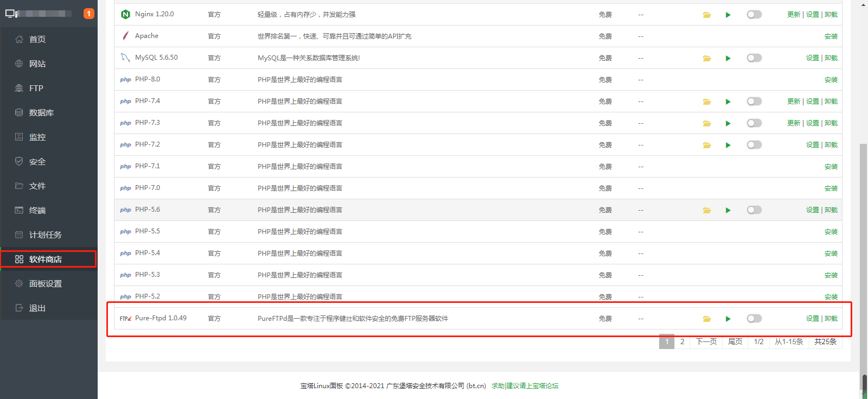Open the Pure-Ftpd folder icon
The width and height of the screenshot is (868, 399).
[x=707, y=319]
